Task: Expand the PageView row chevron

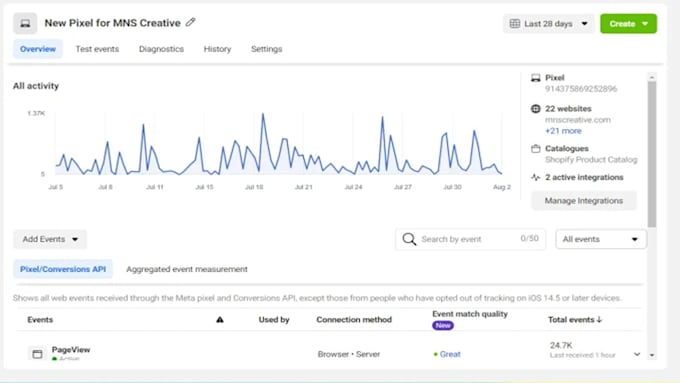Action: coord(637,354)
